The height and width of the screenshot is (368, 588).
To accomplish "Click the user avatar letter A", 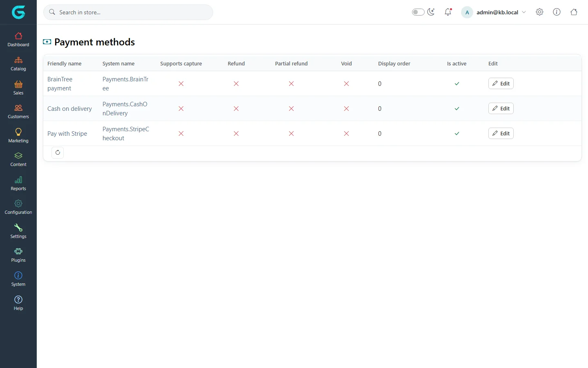I will click(467, 12).
